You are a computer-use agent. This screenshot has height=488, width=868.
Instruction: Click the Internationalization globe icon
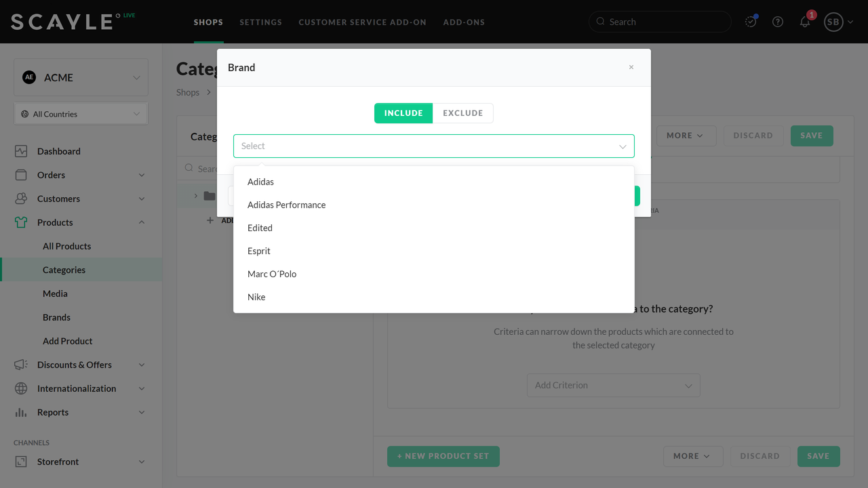(21, 388)
